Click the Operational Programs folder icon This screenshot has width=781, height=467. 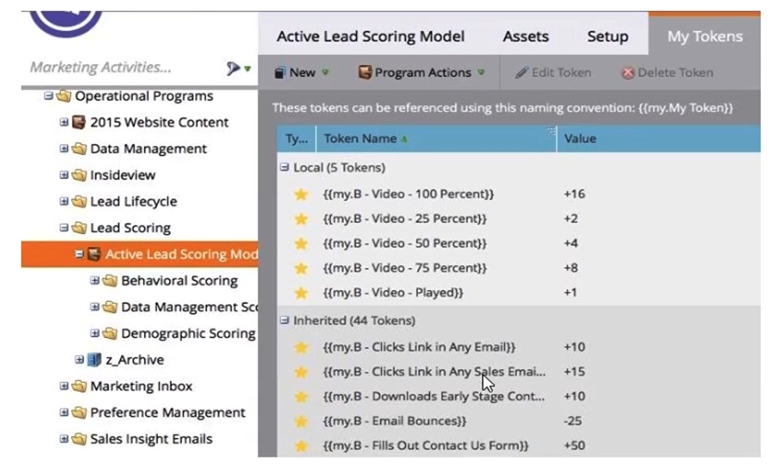[x=63, y=96]
